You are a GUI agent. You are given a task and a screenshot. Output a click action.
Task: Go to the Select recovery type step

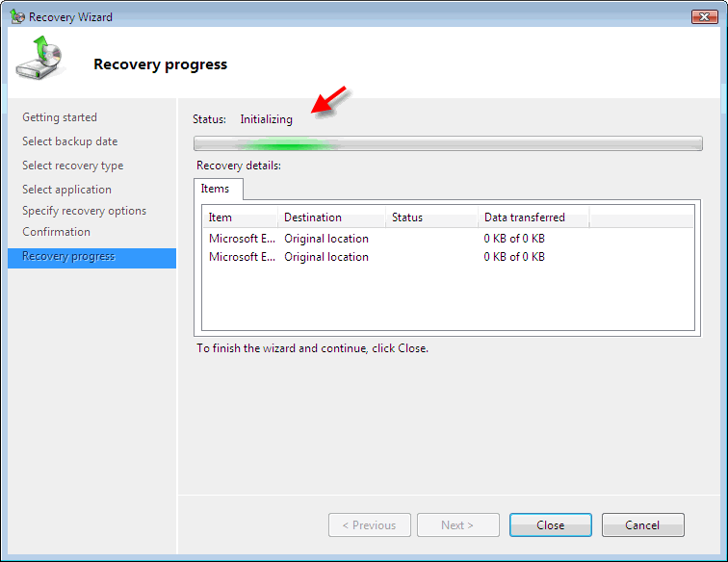(x=72, y=166)
